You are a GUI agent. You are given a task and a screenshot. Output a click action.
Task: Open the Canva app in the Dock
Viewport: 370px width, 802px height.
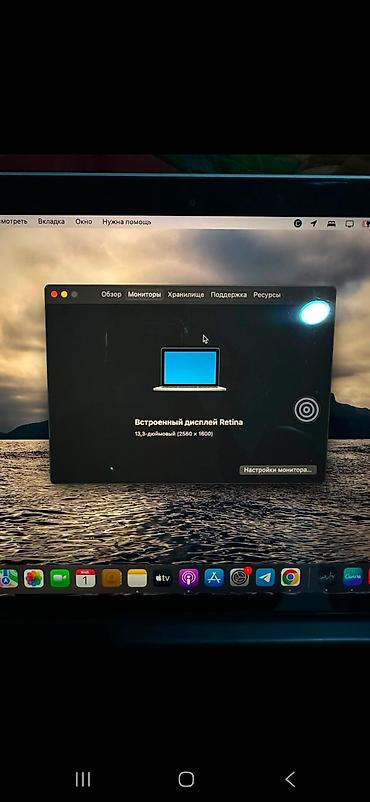pos(352,577)
